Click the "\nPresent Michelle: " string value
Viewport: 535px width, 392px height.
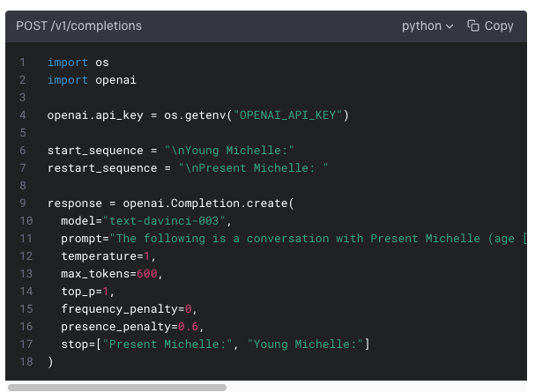(x=253, y=168)
